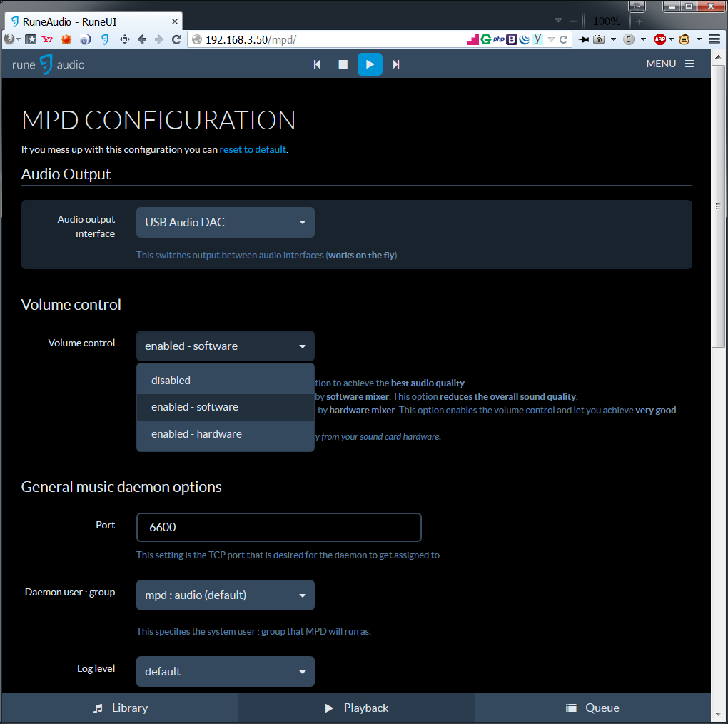Image resolution: width=728 pixels, height=724 pixels.
Task: Open the dropdown arrow next to camera icon
Action: pos(613,39)
